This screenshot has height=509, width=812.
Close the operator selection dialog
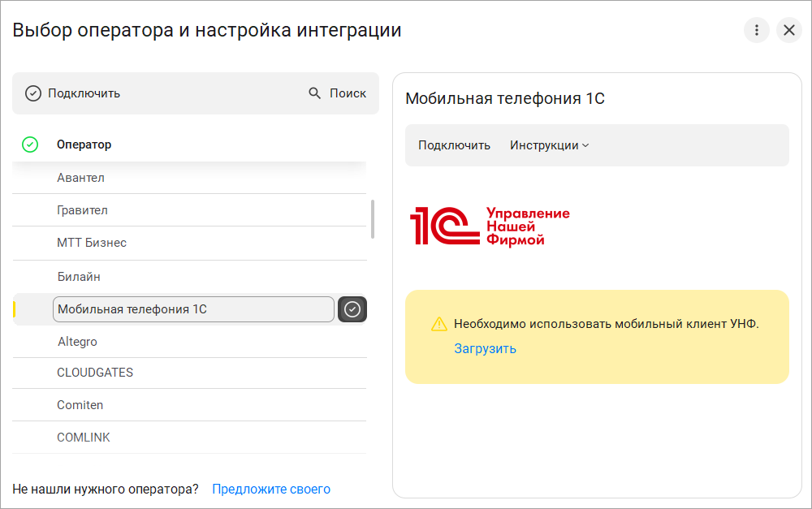788,30
